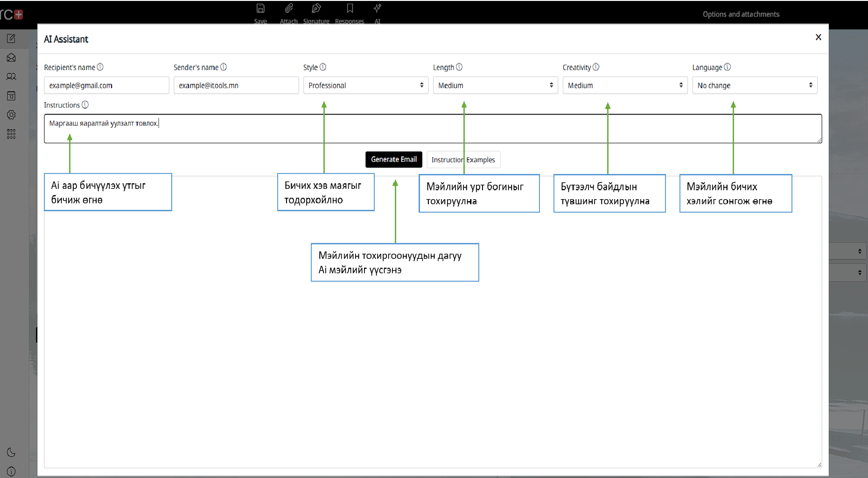Image resolution: width=868 pixels, height=478 pixels.
Task: Click the Recipient's name field with example@gmail.com
Action: [x=106, y=85]
